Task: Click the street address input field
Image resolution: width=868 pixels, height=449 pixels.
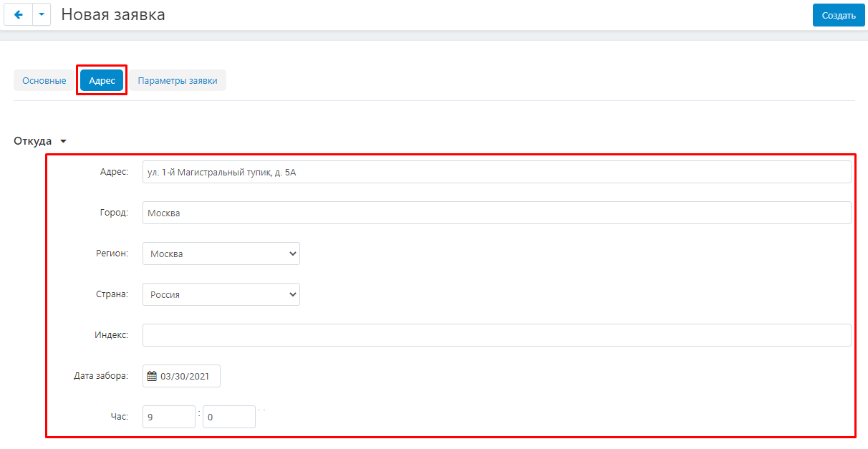Action: pos(496,172)
